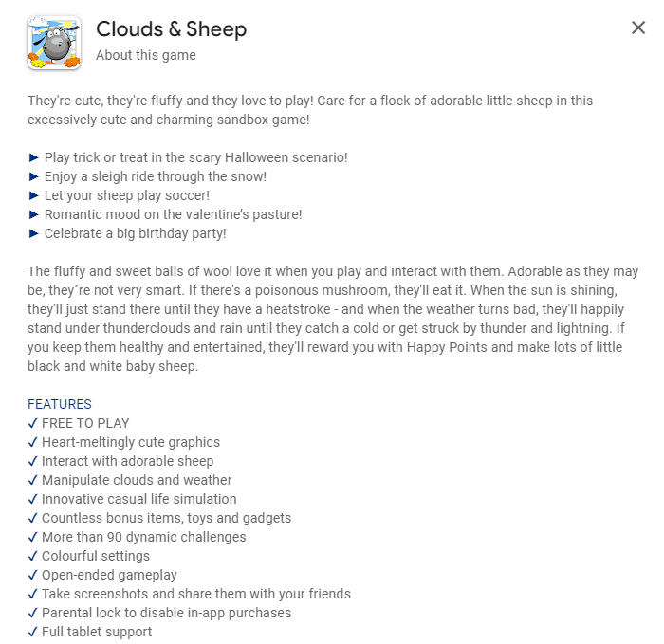Screen dimensions: 664x644
Task: Click the intro paragraph about fluffy sheep
Action: pos(310,110)
